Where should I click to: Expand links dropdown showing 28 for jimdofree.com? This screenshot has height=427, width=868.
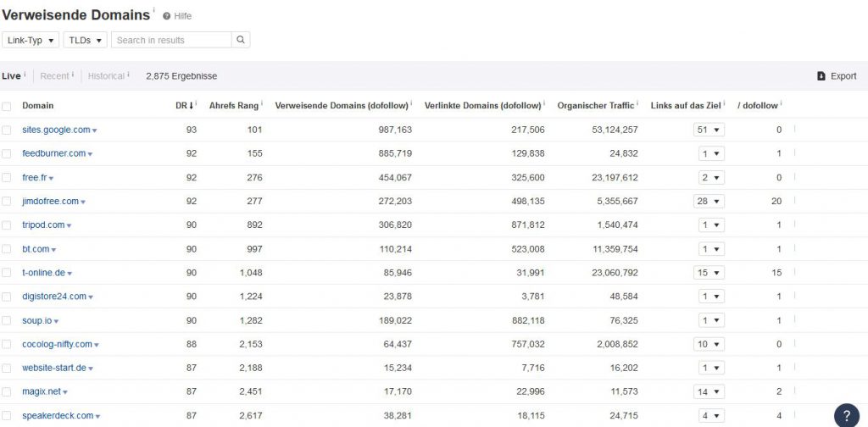[709, 202]
